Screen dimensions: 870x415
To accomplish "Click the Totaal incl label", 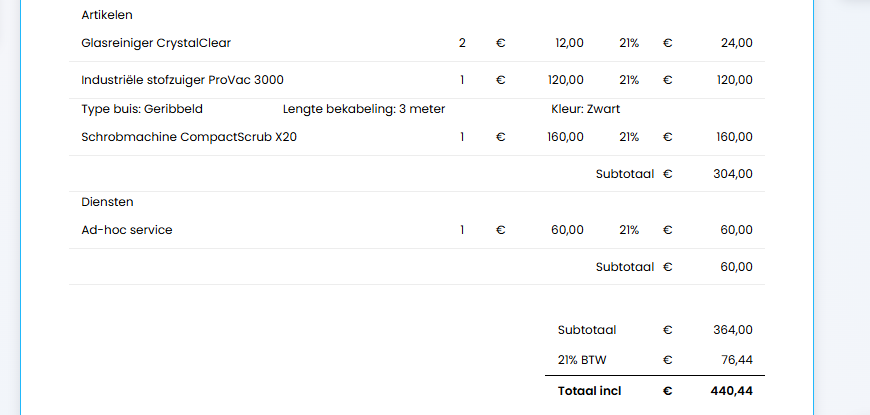I will [x=589, y=390].
